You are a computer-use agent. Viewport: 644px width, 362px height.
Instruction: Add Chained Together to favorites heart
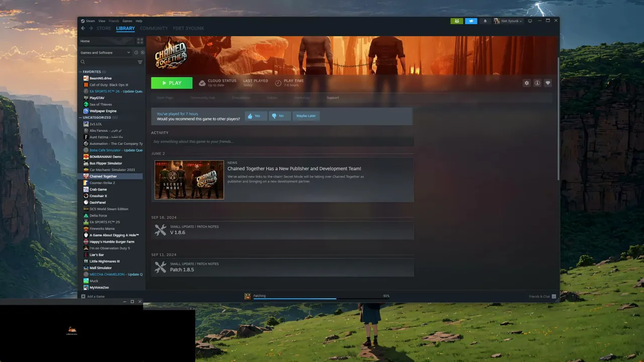[x=548, y=83]
